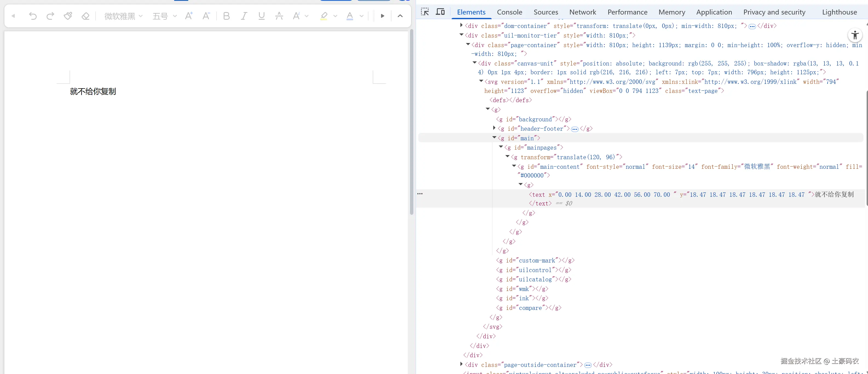868x374 pixels.
Task: Activate DevTools inspect element picker icon
Action: (425, 12)
